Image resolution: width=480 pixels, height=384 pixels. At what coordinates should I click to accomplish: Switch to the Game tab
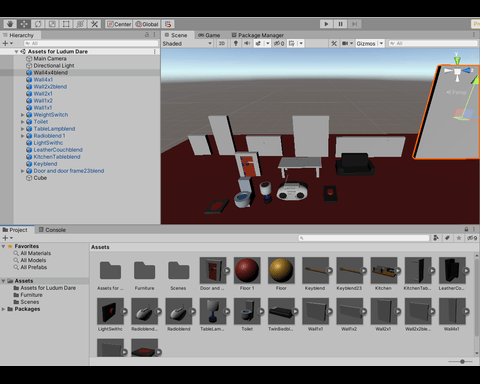point(209,35)
